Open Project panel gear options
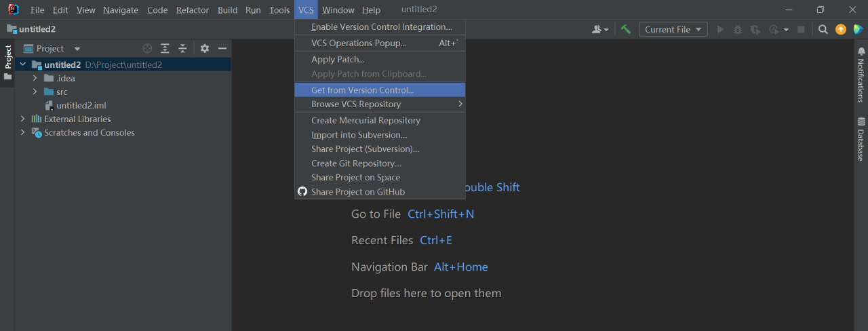 [205, 48]
